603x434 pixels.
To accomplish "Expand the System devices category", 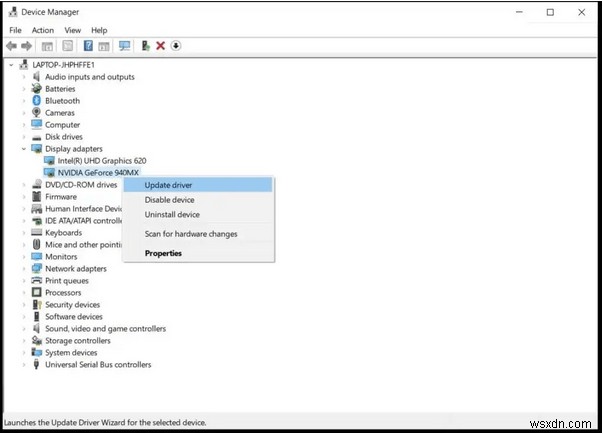I will [24, 353].
